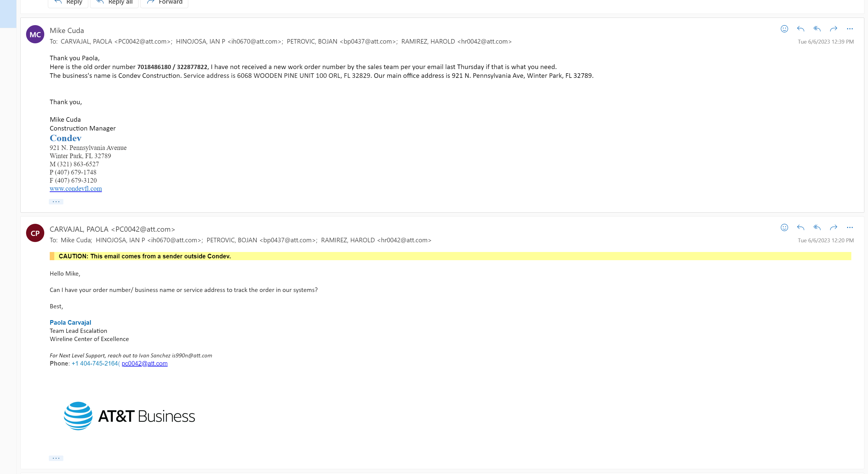
Task: Click the reply arrow icon on Mike Cuda's email
Action: (801, 29)
